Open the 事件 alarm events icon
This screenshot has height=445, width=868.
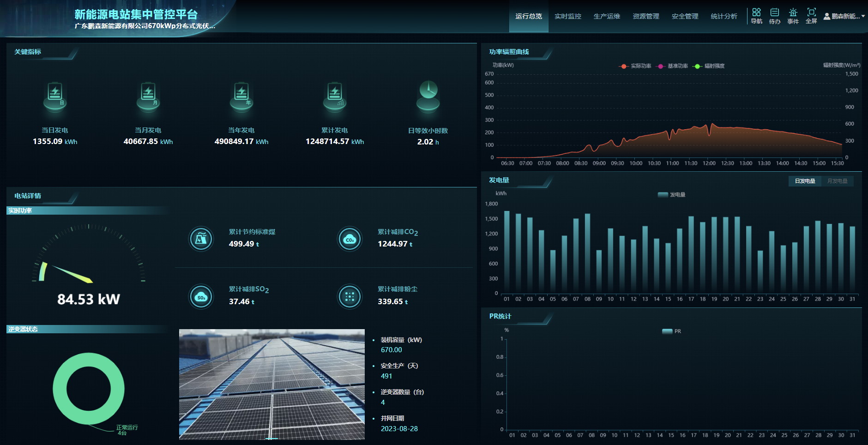(793, 12)
